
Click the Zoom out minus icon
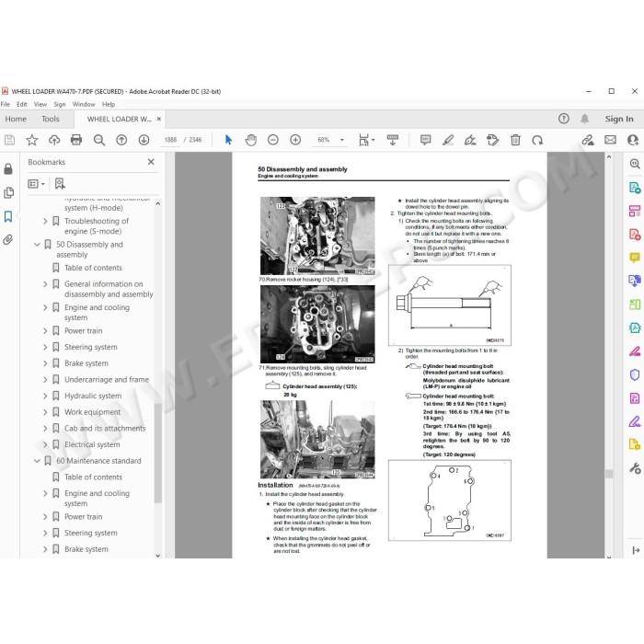coord(273,140)
